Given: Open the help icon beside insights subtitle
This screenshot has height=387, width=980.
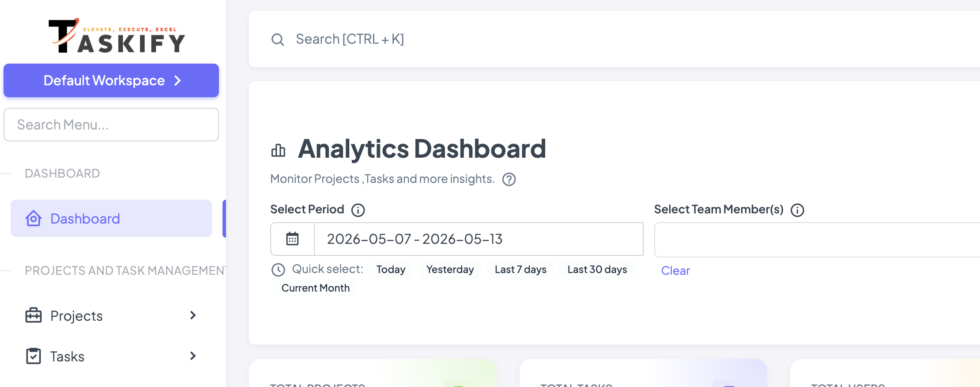Looking at the screenshot, I should (x=509, y=179).
